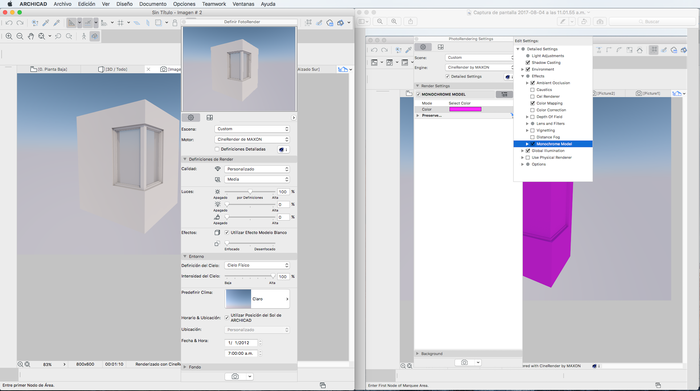Click the camera render button at panel bottom

(235, 376)
